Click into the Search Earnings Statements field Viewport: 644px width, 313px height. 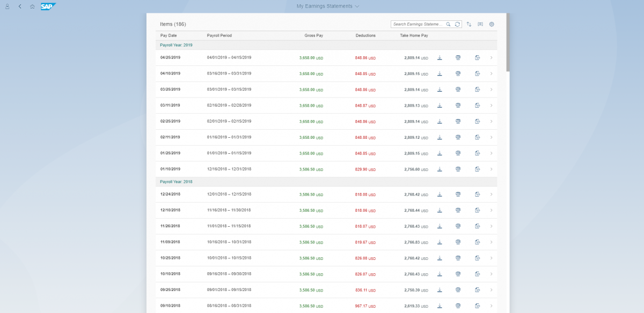point(418,24)
